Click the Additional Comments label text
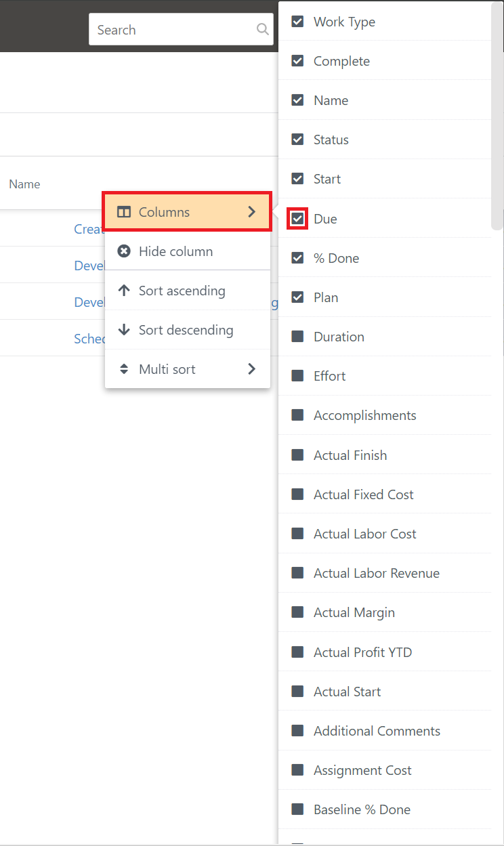This screenshot has height=846, width=504. (x=377, y=731)
